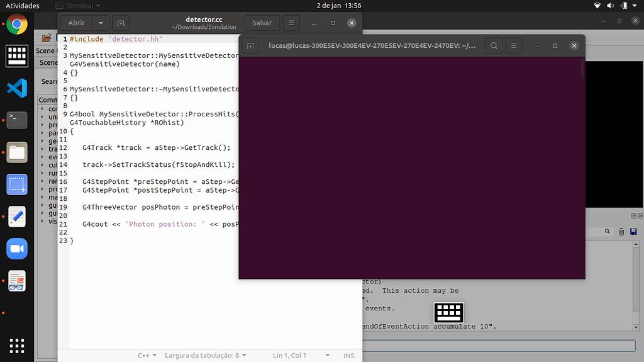Screen dimensions: 644x362
Task: Open the gedit hamburger menu
Action: pos(291,23)
